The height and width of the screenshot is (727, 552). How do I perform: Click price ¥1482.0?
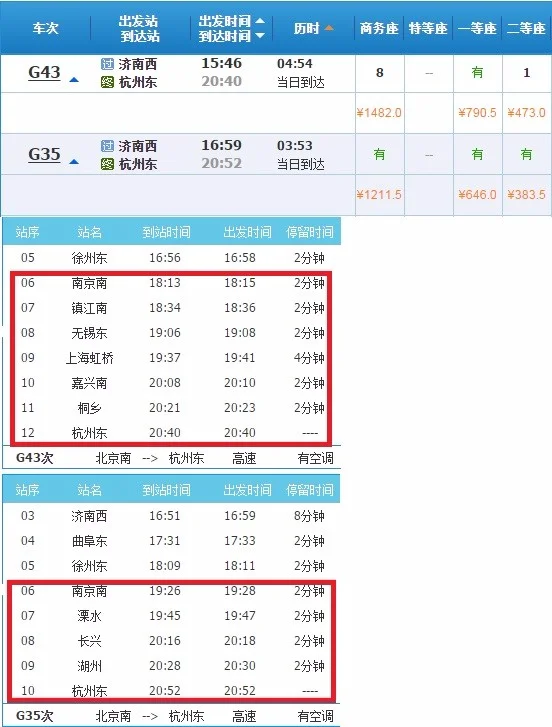pos(379,113)
